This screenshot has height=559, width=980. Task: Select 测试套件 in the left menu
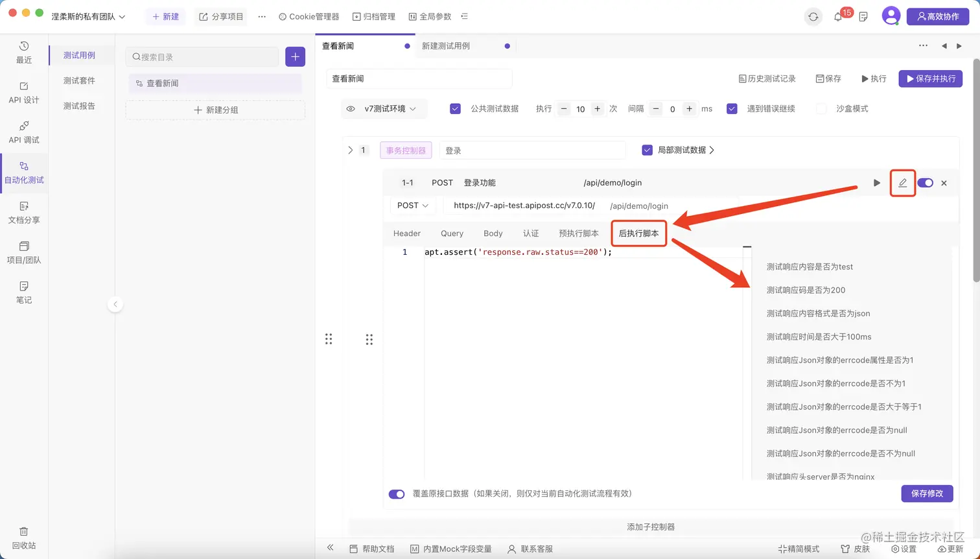click(x=79, y=80)
